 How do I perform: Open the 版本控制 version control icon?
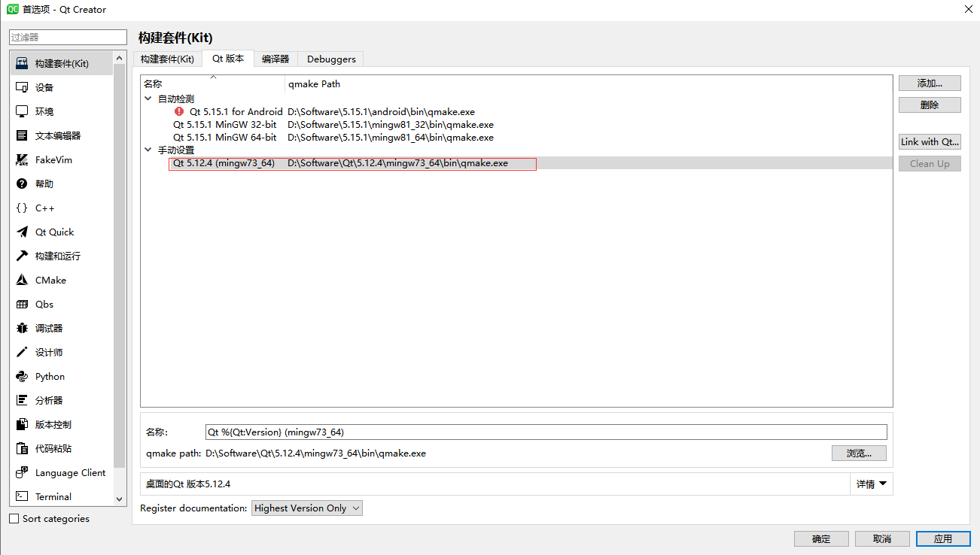coord(22,425)
